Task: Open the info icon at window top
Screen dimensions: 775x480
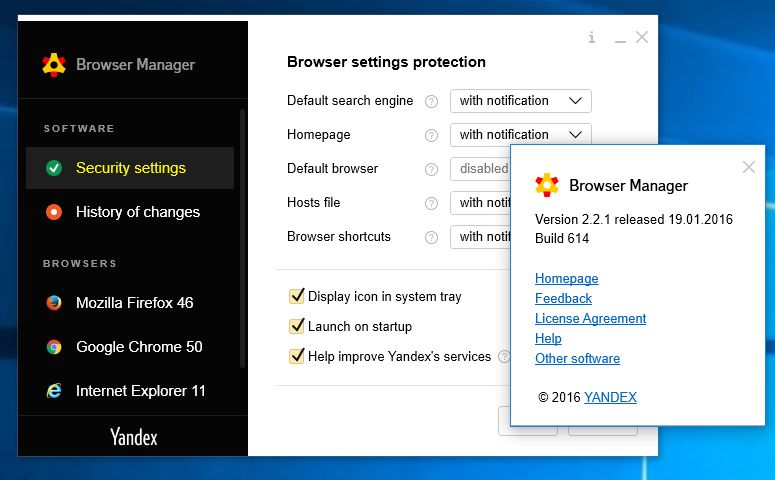Action: pos(592,37)
